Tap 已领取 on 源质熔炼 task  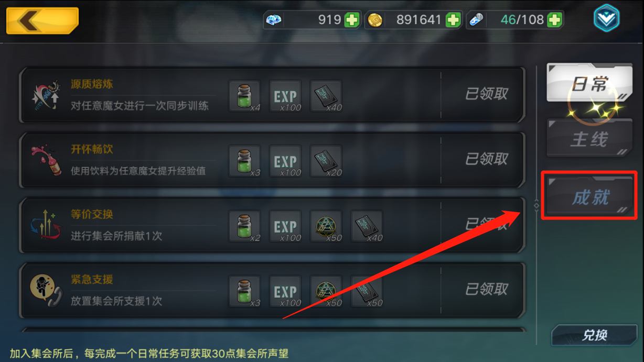487,94
